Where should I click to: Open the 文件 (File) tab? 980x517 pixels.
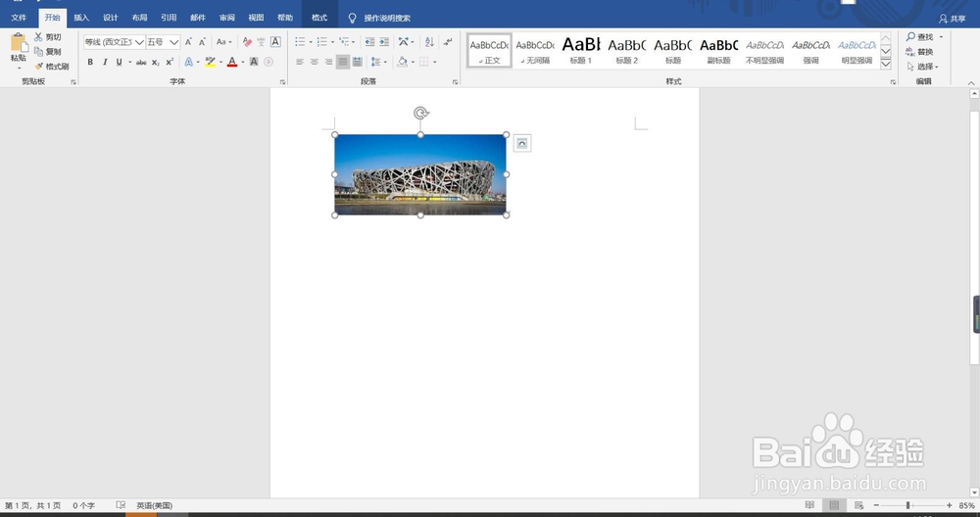coord(19,18)
